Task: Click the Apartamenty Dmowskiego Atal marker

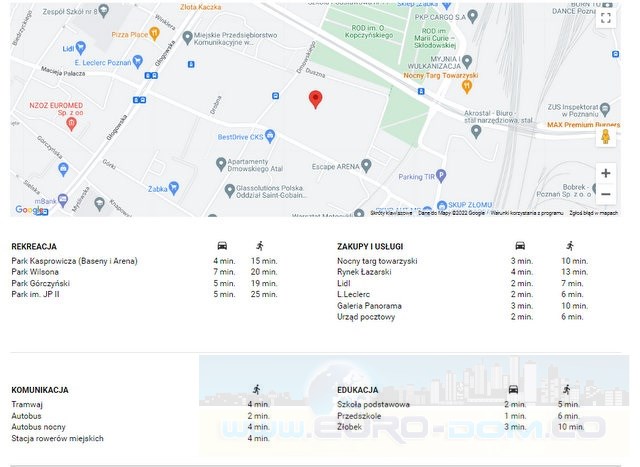Action: point(221,163)
